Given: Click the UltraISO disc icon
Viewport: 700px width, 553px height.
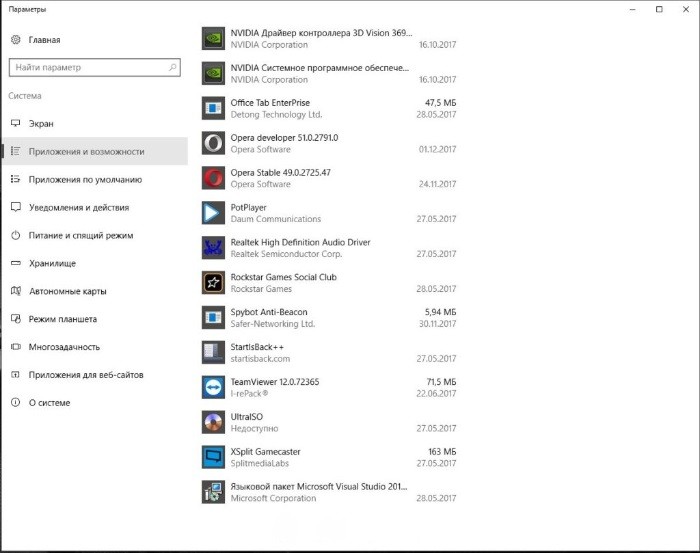Looking at the screenshot, I should tap(213, 422).
